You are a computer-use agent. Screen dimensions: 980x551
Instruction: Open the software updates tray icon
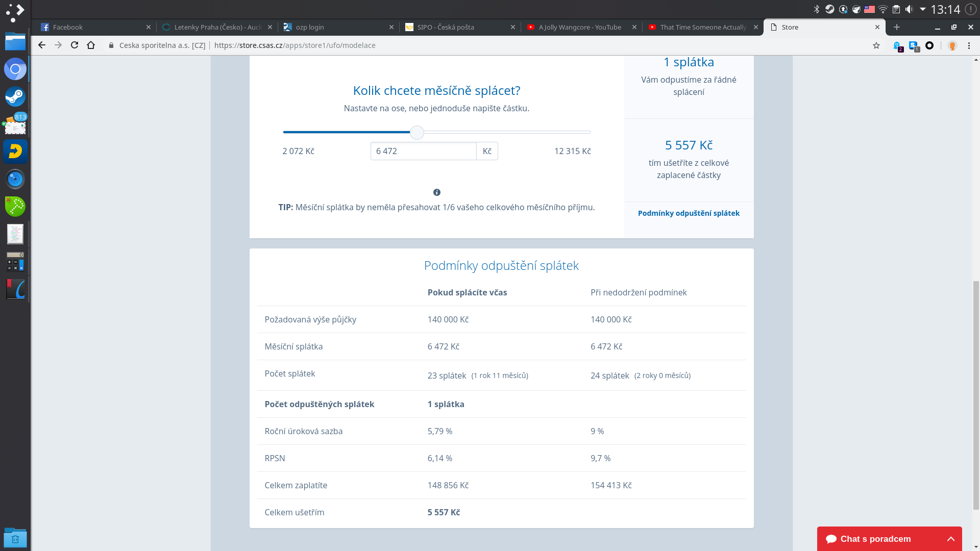pos(843,9)
